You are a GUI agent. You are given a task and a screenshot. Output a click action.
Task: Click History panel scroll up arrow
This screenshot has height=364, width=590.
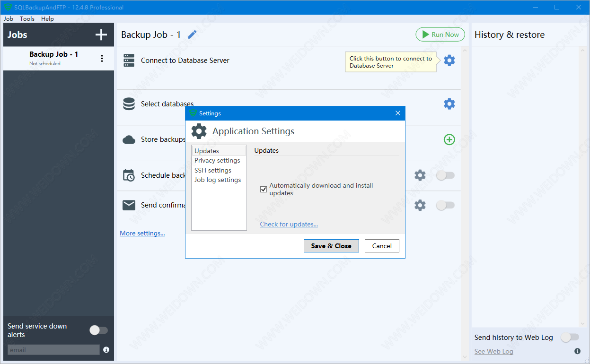coord(583,51)
